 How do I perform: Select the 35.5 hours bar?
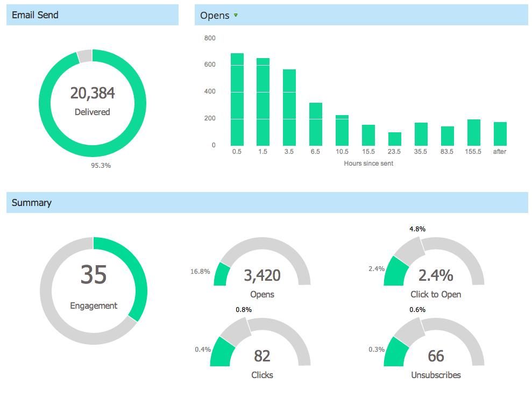421,134
